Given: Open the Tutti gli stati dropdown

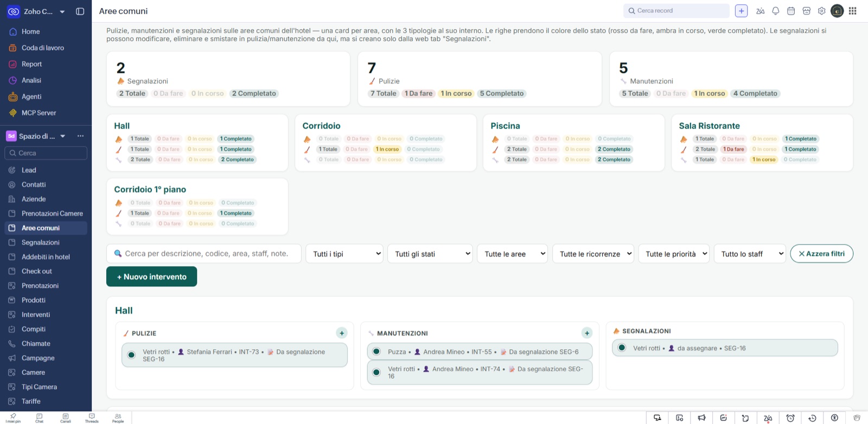Looking at the screenshot, I should 430,254.
